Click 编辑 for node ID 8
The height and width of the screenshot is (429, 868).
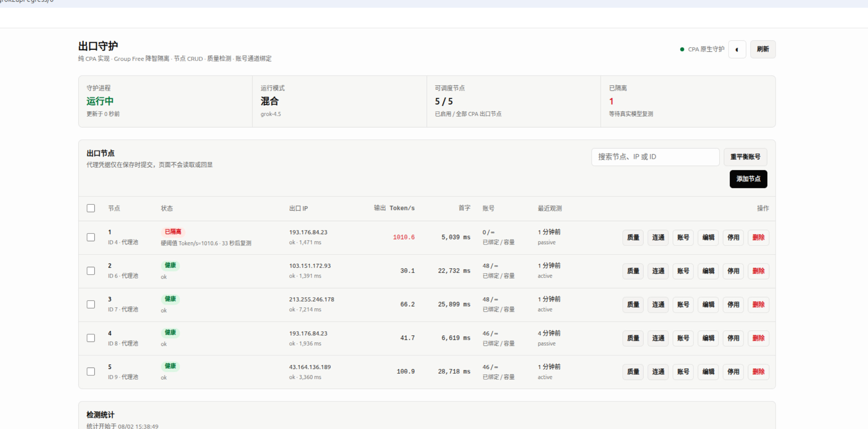708,338
